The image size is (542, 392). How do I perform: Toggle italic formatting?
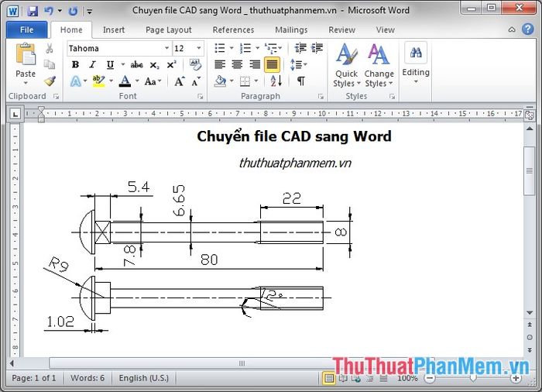[92, 65]
